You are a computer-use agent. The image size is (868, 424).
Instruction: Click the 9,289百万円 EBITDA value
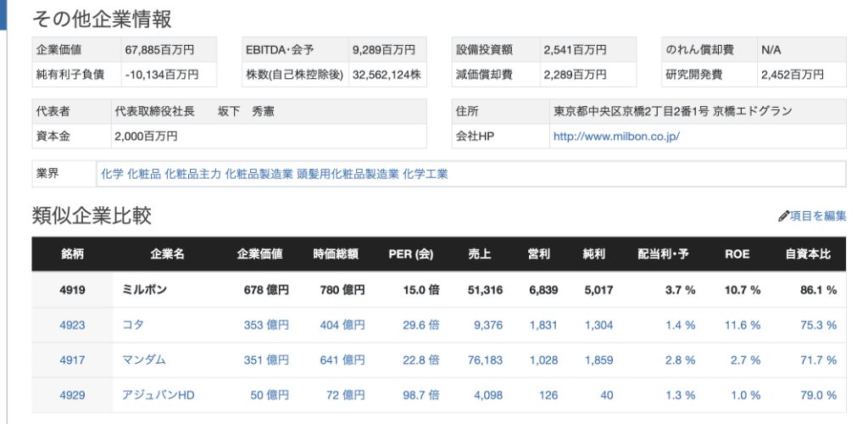point(384,50)
